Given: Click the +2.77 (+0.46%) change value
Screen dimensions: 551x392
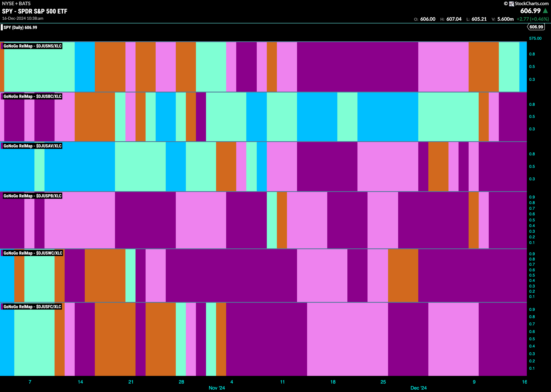Looking at the screenshot, I should (533, 19).
